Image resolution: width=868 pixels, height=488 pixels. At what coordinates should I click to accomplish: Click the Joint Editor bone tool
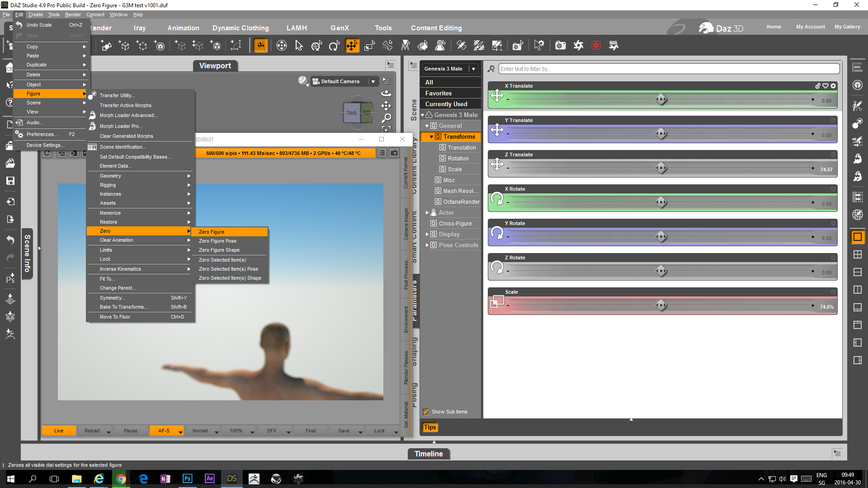click(387, 46)
